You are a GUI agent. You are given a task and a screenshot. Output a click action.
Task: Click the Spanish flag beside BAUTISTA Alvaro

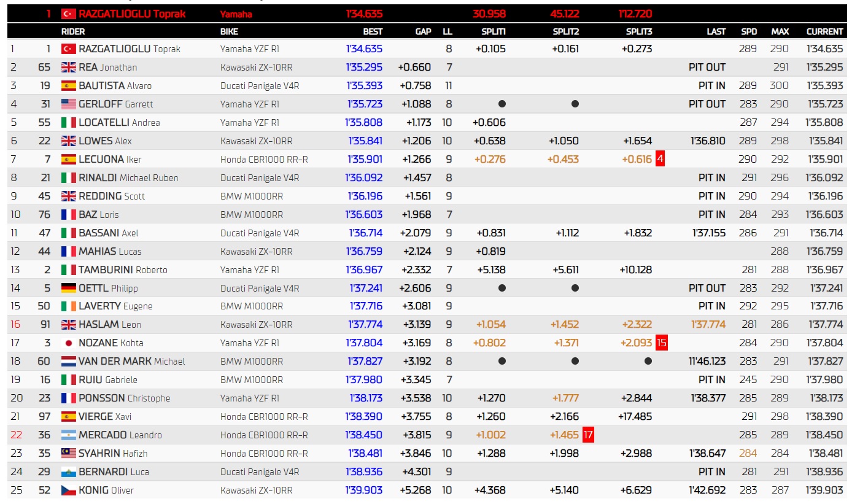click(68, 85)
